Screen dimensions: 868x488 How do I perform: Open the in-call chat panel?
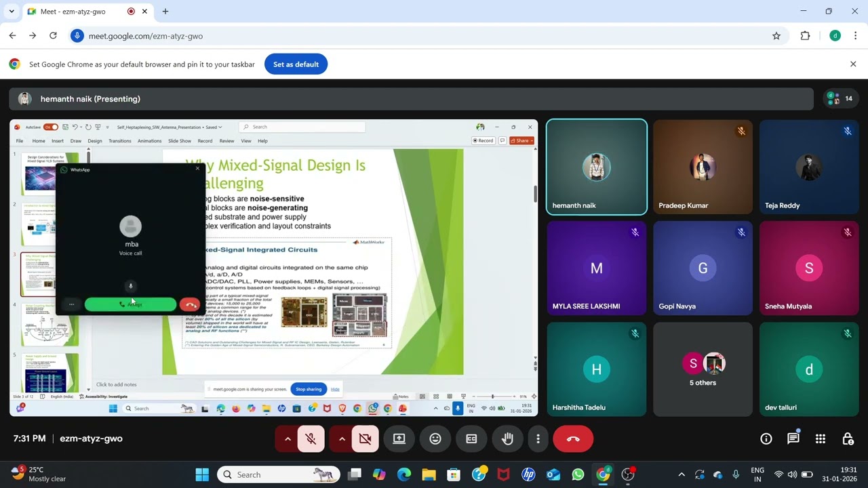click(793, 439)
